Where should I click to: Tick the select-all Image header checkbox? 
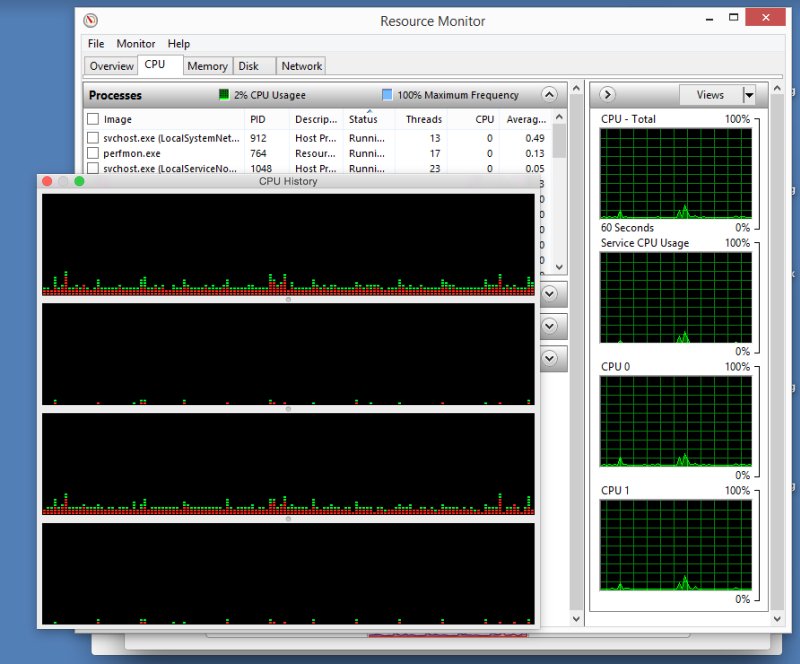93,120
